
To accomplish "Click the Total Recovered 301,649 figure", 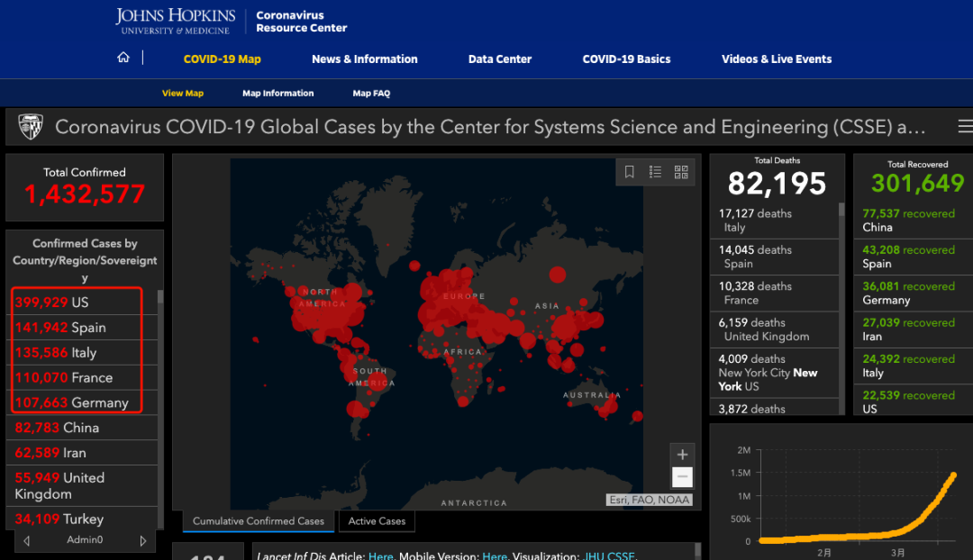I will (918, 184).
